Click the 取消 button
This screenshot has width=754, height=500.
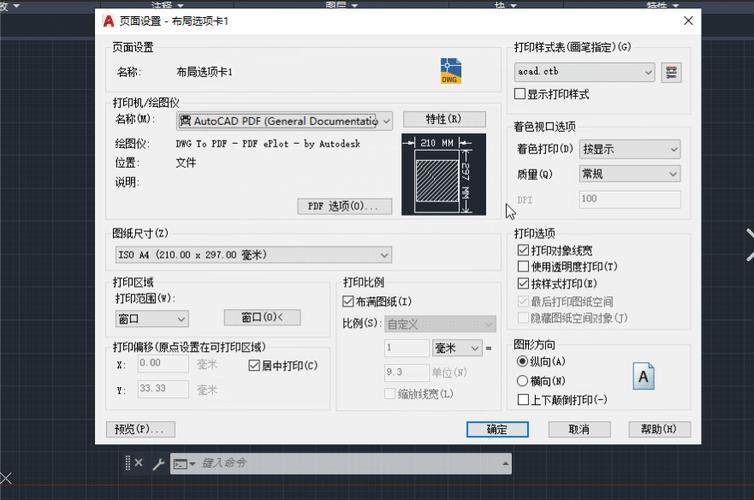579,429
